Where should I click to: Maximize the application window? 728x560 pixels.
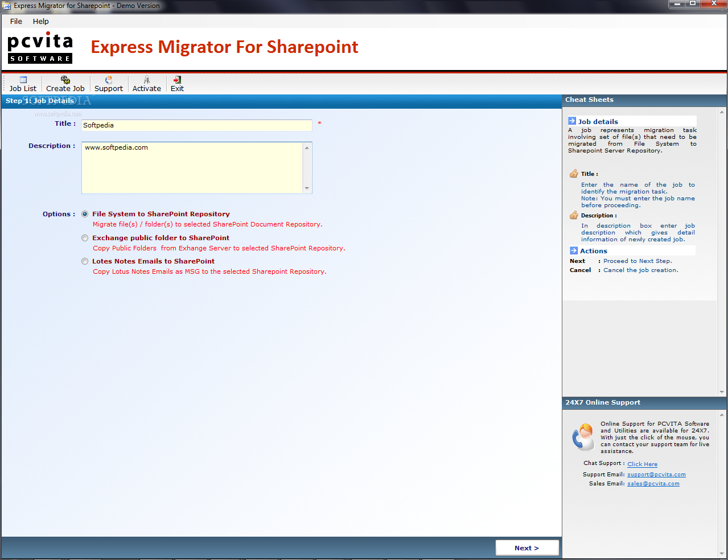pos(693,4)
